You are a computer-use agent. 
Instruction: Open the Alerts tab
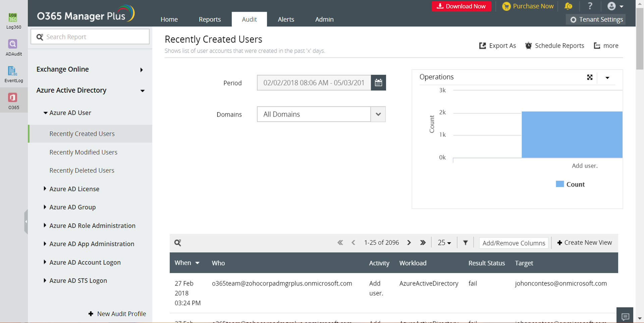tap(286, 19)
